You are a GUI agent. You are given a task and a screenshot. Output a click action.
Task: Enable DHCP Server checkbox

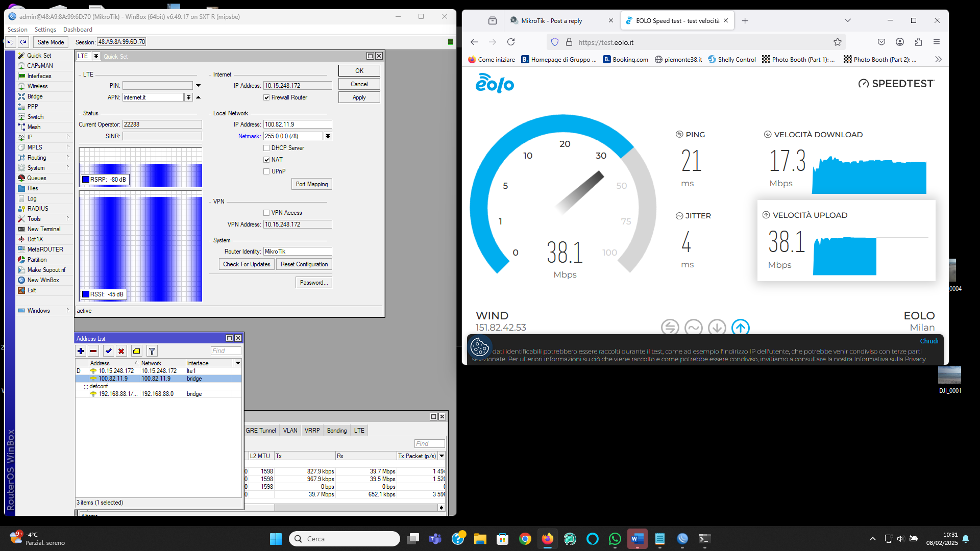tap(266, 148)
